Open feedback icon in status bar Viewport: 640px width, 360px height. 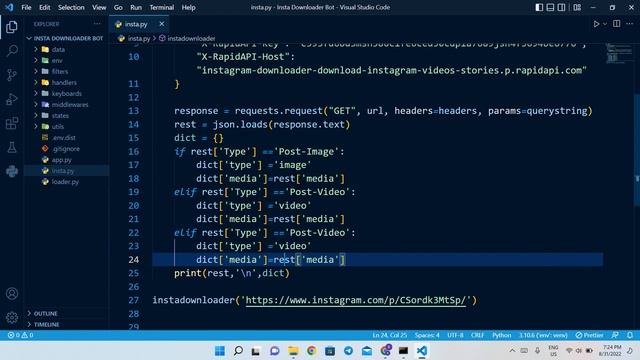coord(615,335)
